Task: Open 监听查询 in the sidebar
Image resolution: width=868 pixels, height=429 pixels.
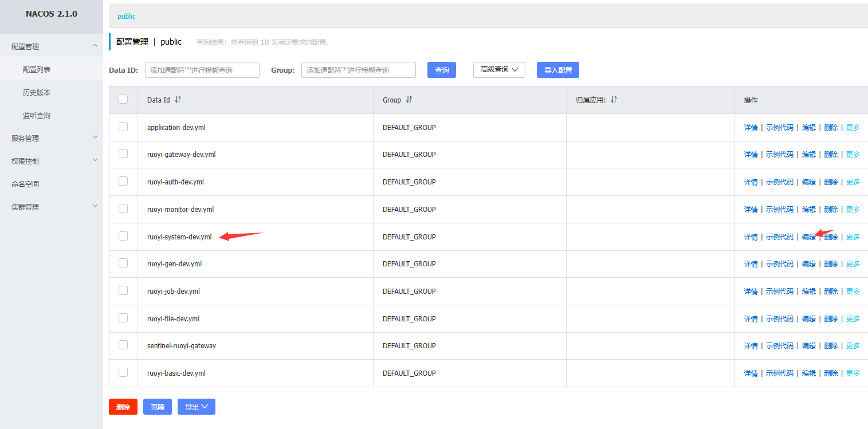Action: tap(37, 115)
